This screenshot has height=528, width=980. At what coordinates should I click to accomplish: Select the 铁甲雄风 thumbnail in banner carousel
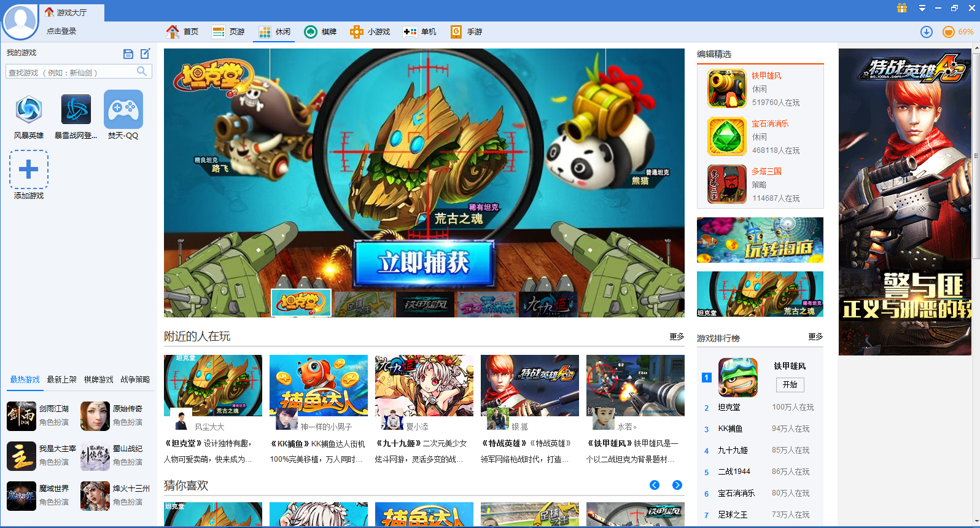tap(425, 304)
